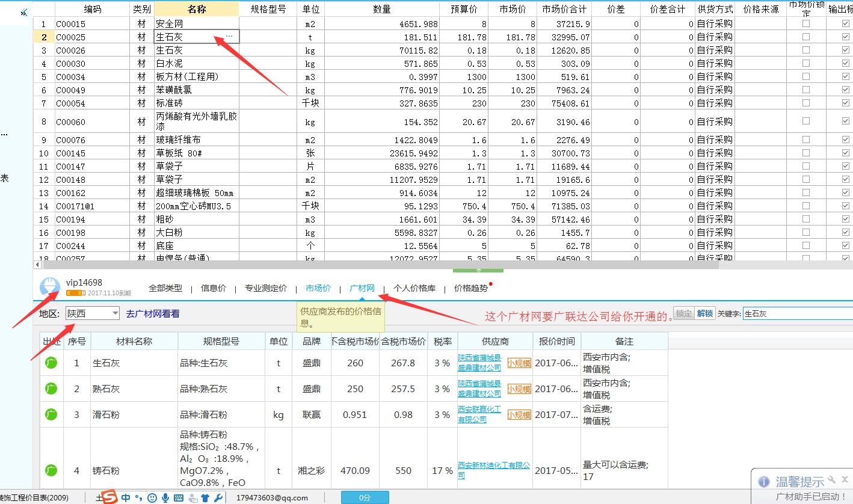853x504 pixels.
Task: Click the 解锁 button
Action: coord(705,313)
